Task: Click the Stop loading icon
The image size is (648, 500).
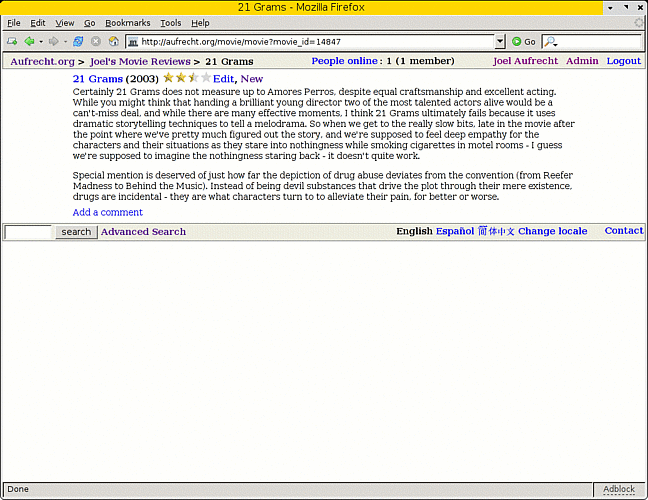Action: (x=96, y=42)
